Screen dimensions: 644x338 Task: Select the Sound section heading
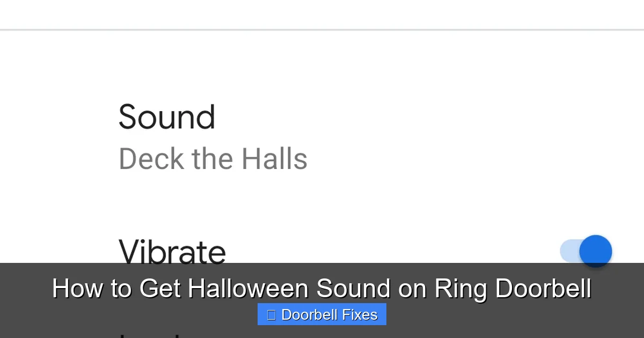pyautogui.click(x=167, y=117)
